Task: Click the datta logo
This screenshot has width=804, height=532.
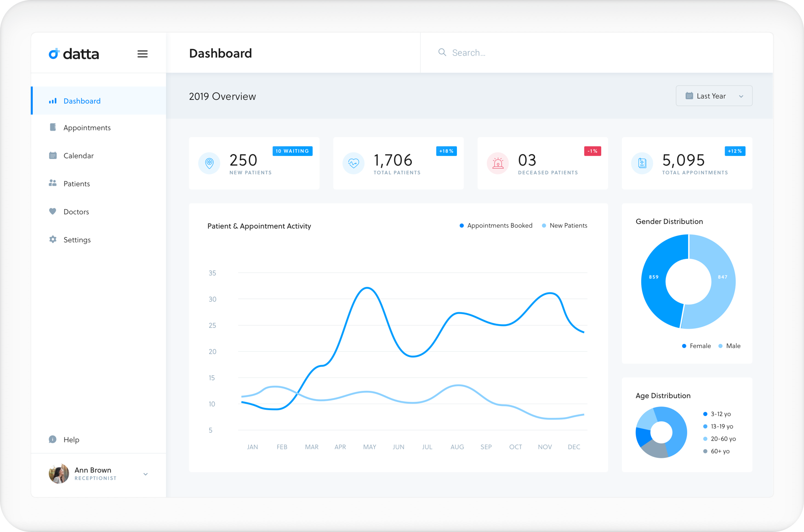Action: click(74, 54)
